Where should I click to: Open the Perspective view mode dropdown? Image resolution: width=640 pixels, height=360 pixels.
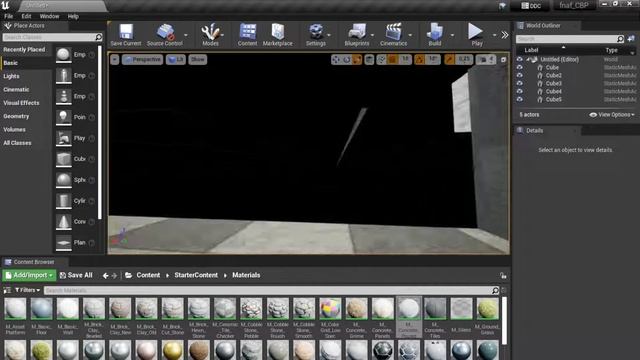click(x=142, y=60)
